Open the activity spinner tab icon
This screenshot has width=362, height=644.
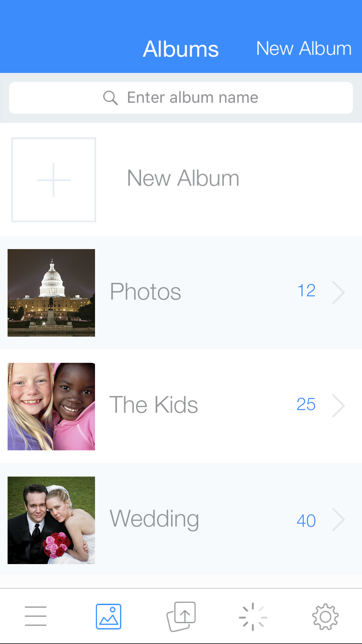click(x=253, y=617)
